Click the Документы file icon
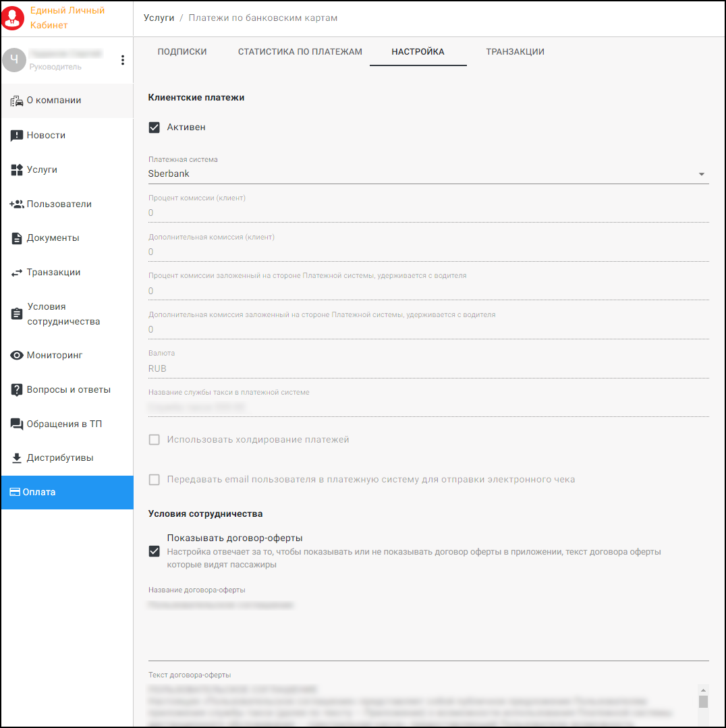Screen dimensions: 726x728 pyautogui.click(x=17, y=238)
